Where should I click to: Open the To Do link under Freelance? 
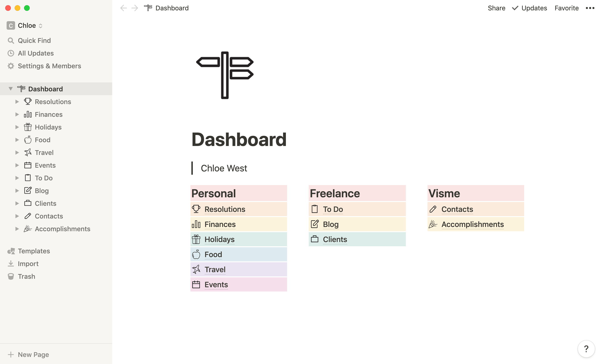tap(333, 209)
